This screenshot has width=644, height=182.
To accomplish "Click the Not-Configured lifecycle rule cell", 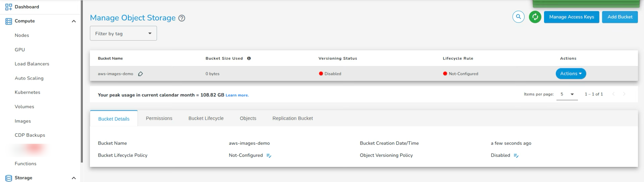I will 461,74.
